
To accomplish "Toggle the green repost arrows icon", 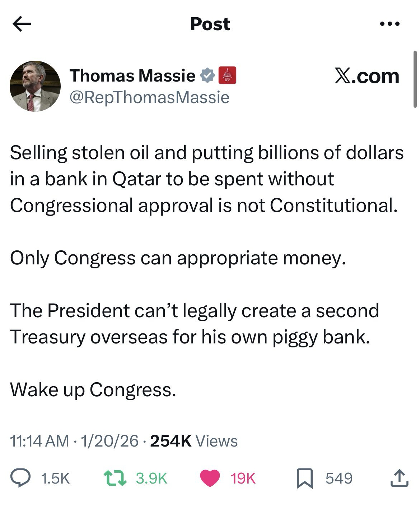I will tap(115, 478).
